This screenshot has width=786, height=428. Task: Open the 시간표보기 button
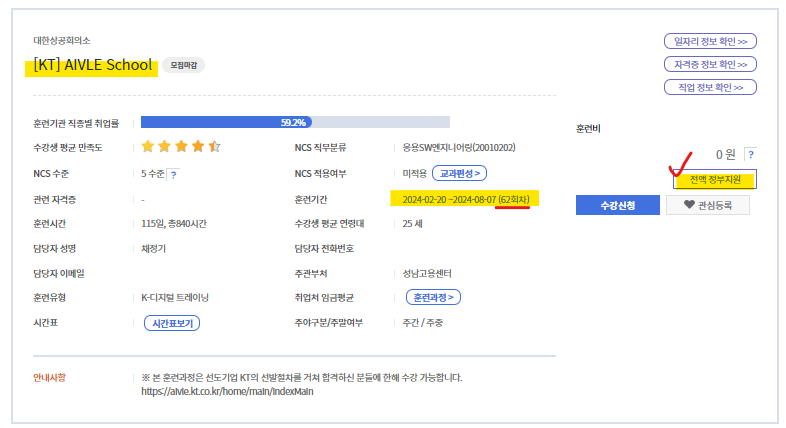(172, 323)
